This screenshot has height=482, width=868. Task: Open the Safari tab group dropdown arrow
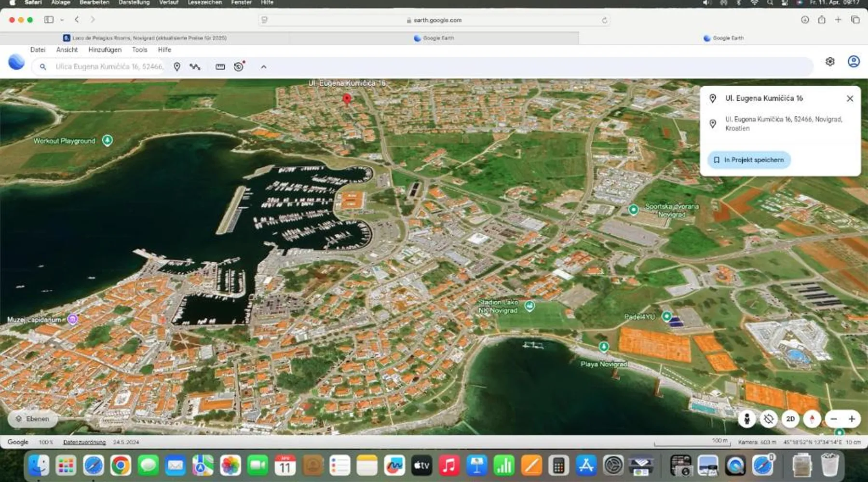(62, 20)
